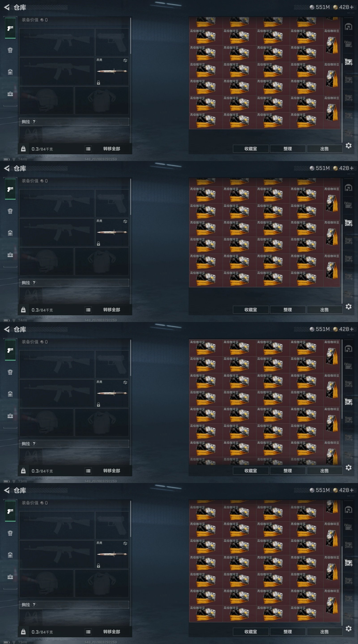Open the briefcase category in topmost sidebar
358x644 pixels.
coord(10,94)
